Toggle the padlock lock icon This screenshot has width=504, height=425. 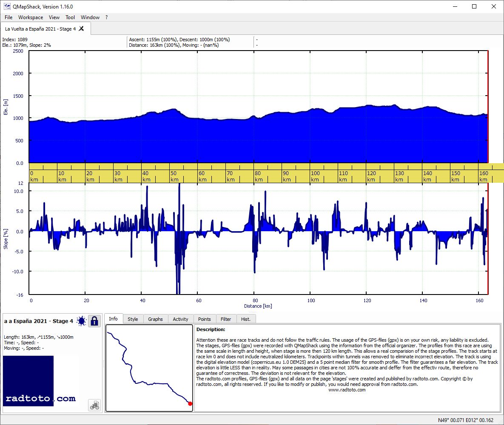94,321
